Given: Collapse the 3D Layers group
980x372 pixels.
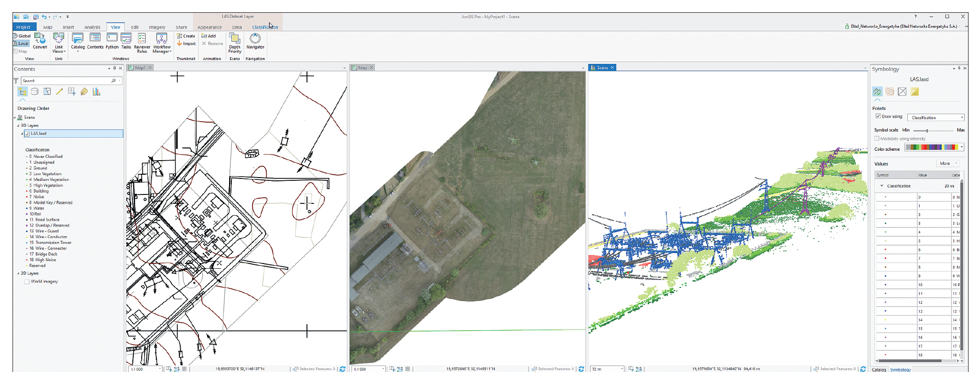Looking at the screenshot, I should pyautogui.click(x=18, y=126).
